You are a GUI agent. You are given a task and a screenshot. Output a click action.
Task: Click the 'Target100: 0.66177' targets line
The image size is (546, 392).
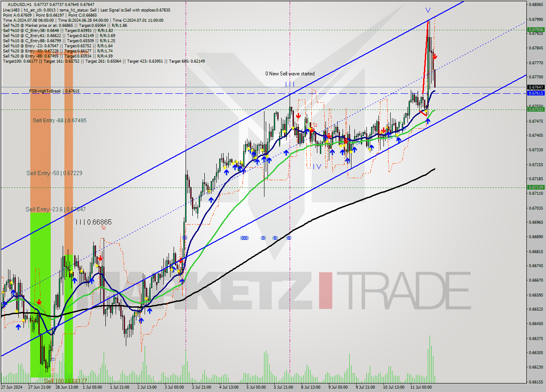click(104, 61)
